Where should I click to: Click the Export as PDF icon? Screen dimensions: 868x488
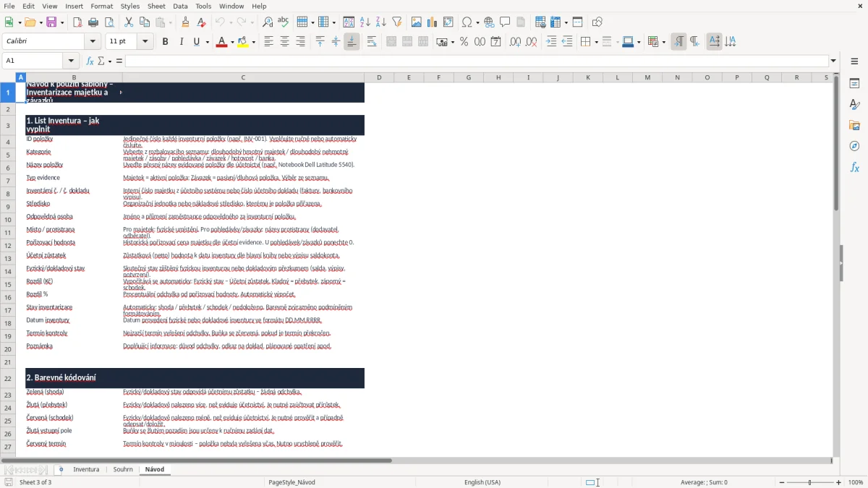(77, 22)
